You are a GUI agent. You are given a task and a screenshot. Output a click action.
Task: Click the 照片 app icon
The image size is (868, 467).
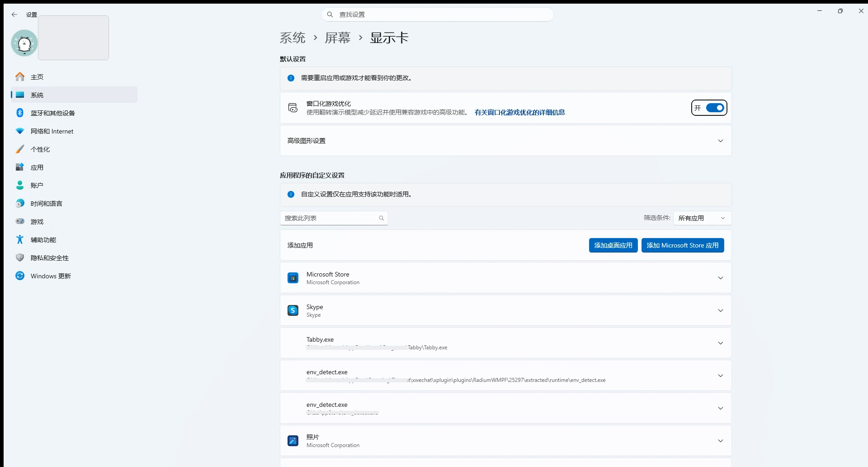pyautogui.click(x=293, y=441)
